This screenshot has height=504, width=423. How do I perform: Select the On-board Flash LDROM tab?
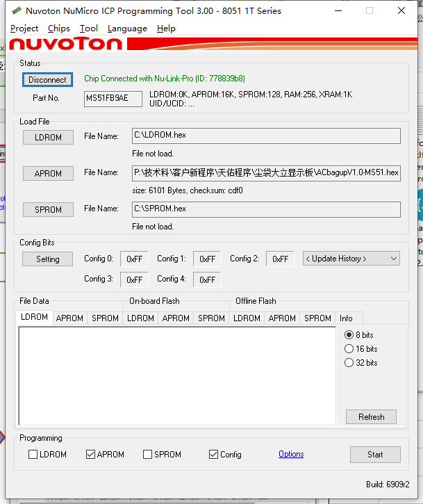coord(140,318)
